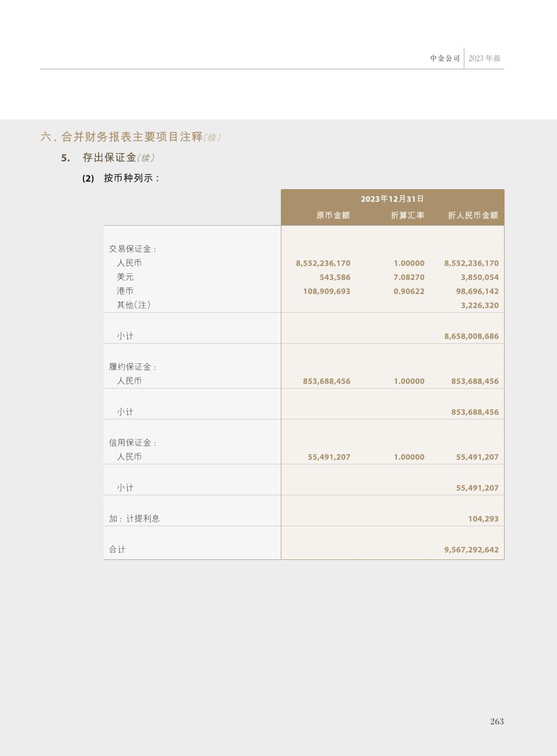Click the page number 263
Image resolution: width=557 pixels, height=756 pixels.
(497, 721)
